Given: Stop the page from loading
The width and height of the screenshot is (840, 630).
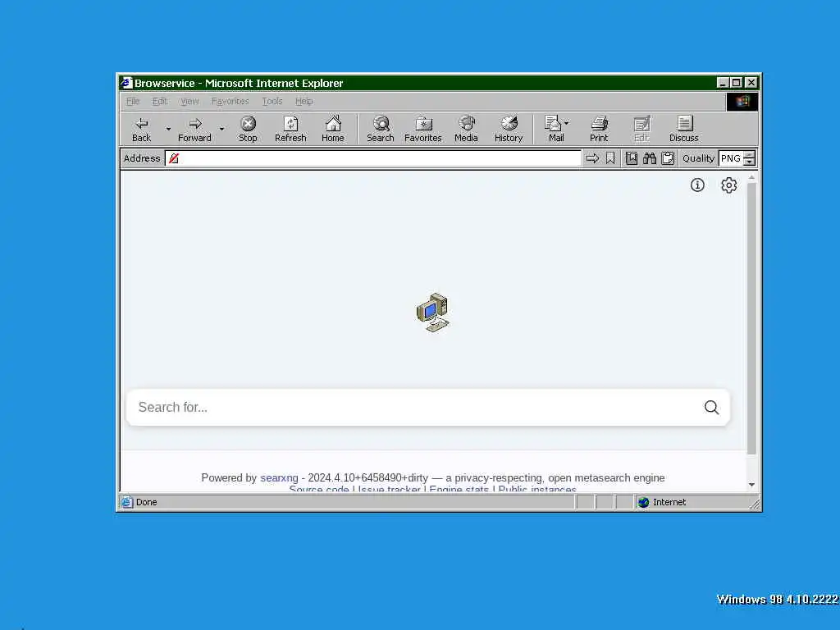Looking at the screenshot, I should 248,129.
